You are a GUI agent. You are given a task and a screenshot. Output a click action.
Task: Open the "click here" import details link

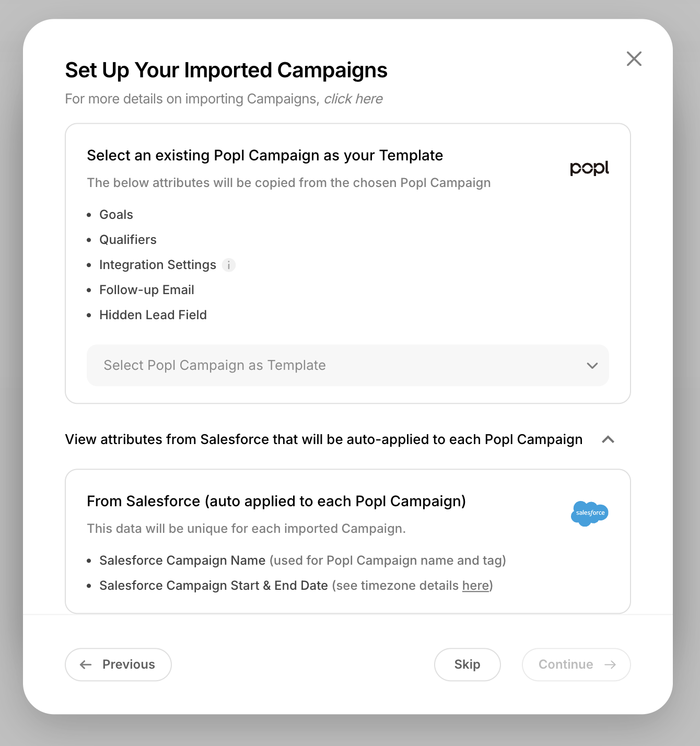coord(353,99)
